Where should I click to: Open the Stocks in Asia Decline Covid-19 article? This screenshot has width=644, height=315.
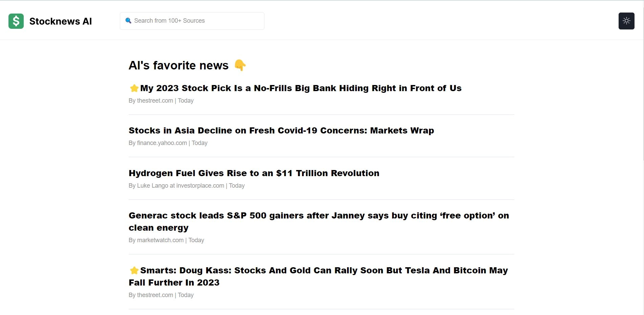coord(281,130)
